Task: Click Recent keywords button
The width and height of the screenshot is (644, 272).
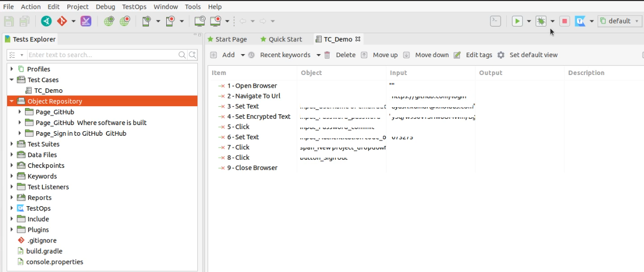Action: 280,55
